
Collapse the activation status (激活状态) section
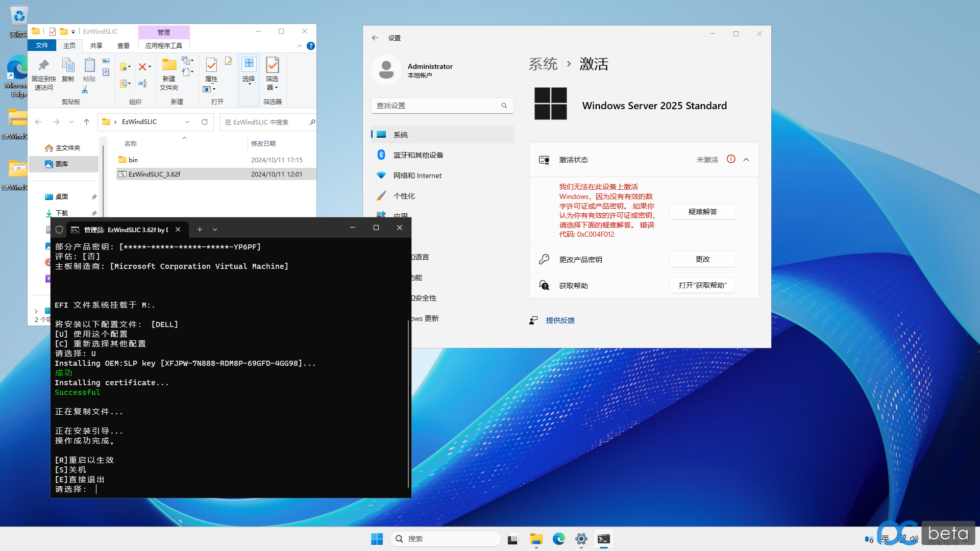[x=746, y=160]
